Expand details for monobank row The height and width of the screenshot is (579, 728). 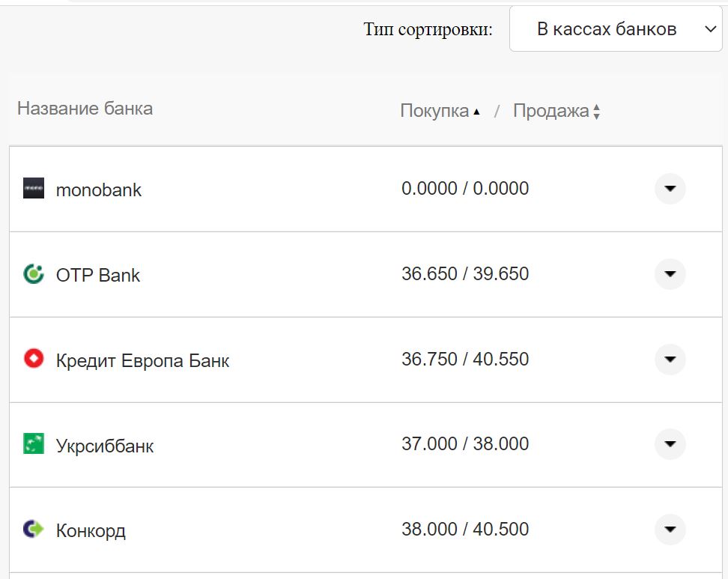pos(670,189)
